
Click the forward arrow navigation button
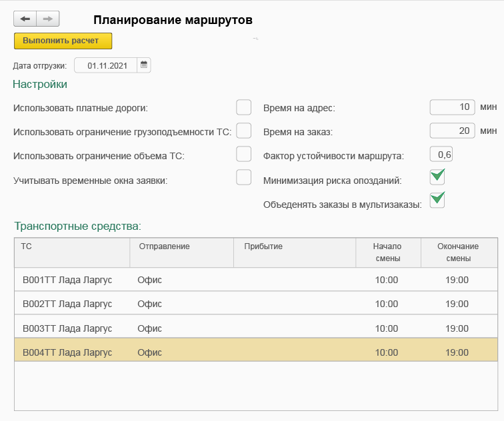pyautogui.click(x=48, y=19)
